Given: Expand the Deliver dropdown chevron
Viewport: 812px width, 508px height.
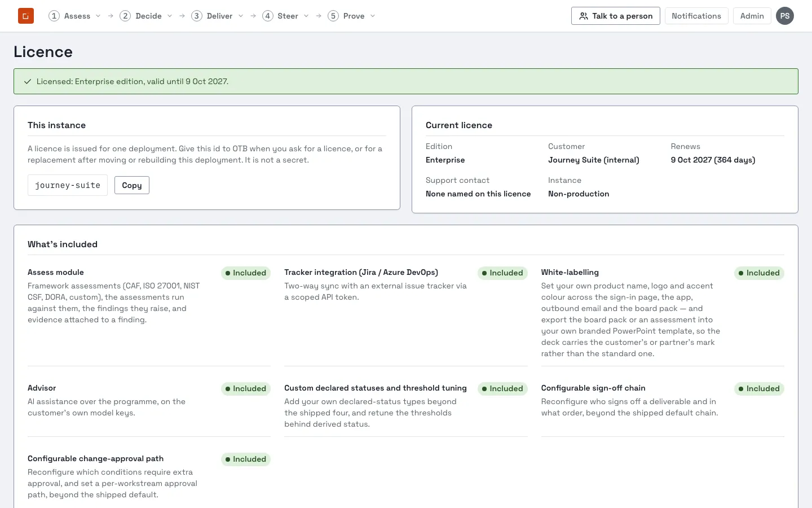Looking at the screenshot, I should (241, 16).
